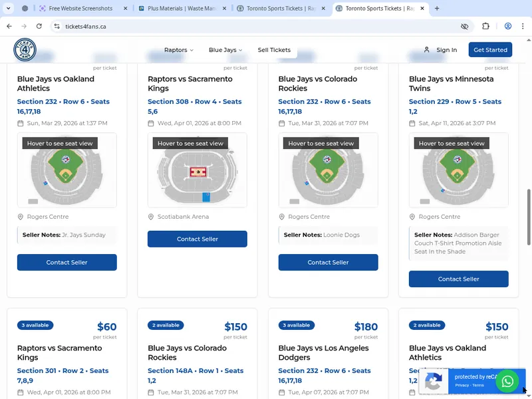Contact Seller for Blue Jays vs Oakland Athletics
532x399 pixels.
click(x=67, y=262)
